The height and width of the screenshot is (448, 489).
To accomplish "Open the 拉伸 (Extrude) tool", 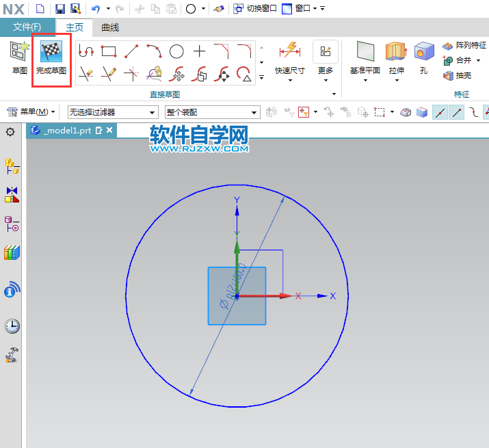I will pyautogui.click(x=396, y=58).
